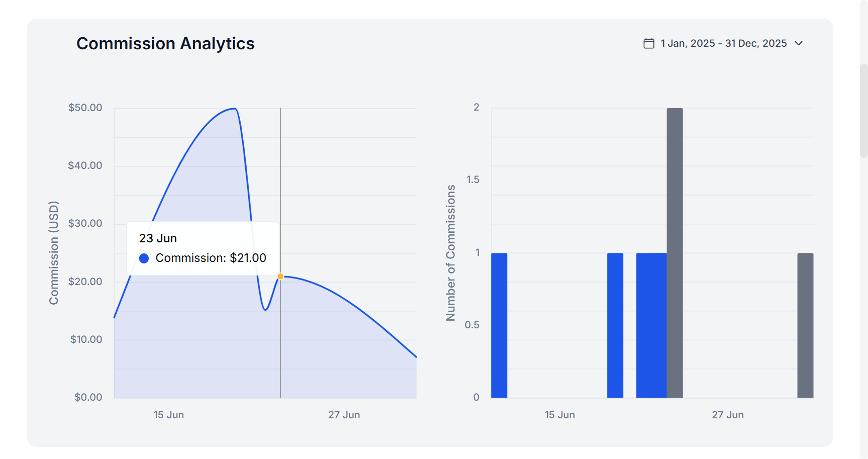Image resolution: width=868 pixels, height=459 pixels.
Task: Click the leftmost blue bar in the bar chart
Action: [499, 325]
